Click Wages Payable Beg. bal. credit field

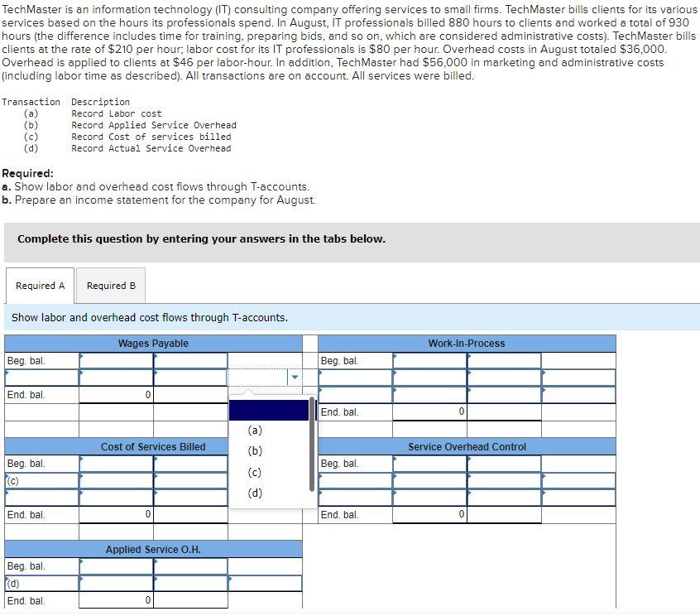point(190,360)
